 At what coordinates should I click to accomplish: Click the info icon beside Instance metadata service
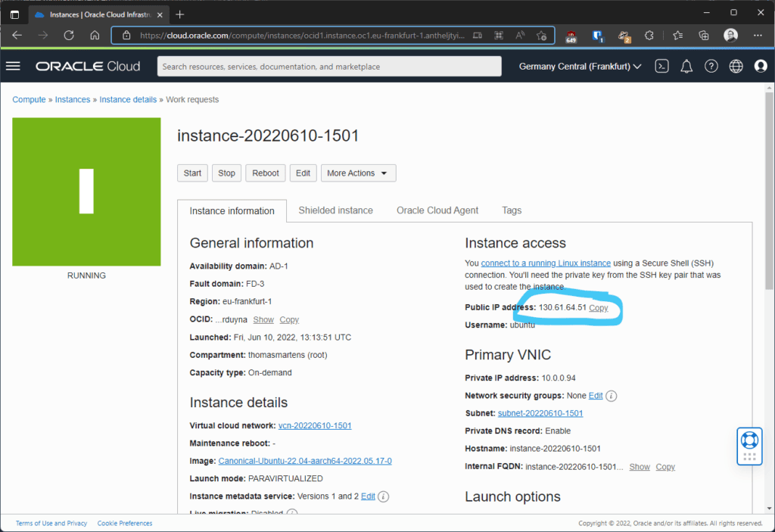click(x=383, y=496)
